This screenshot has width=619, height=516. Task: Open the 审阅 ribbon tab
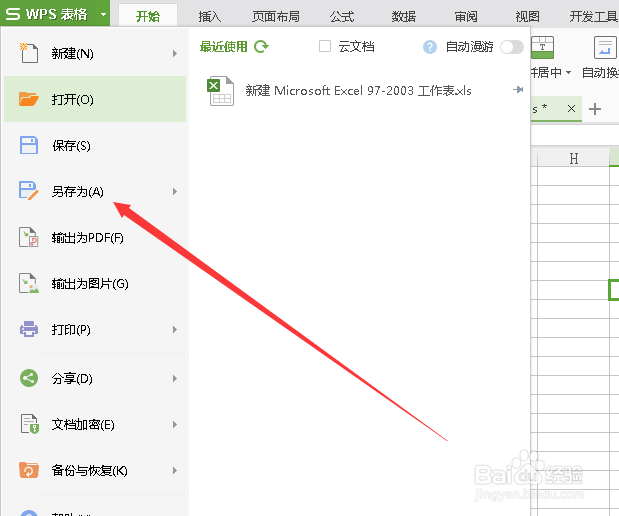point(466,16)
